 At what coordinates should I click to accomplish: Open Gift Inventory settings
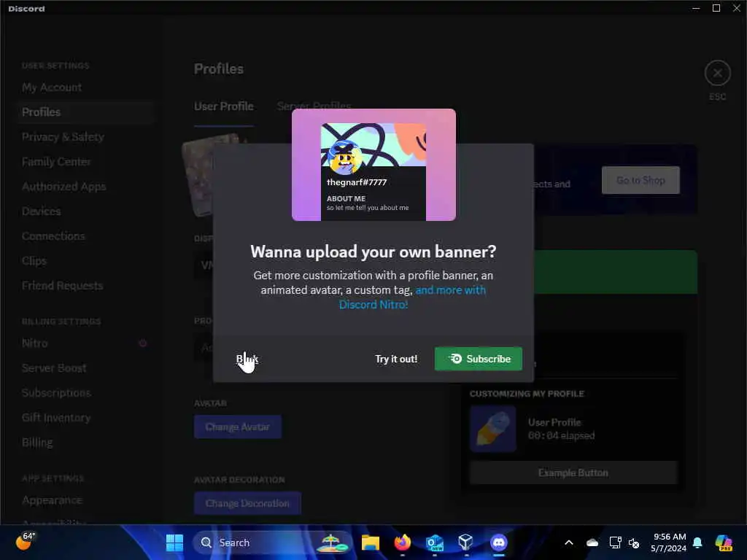click(55, 417)
